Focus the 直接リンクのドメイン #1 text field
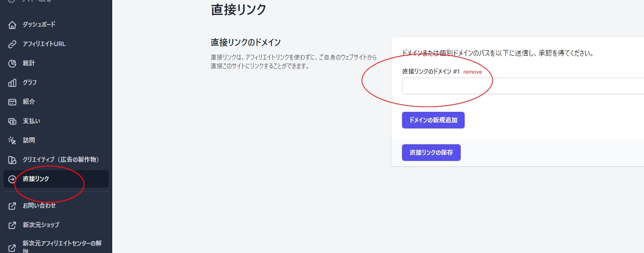The height and width of the screenshot is (253, 644). (x=523, y=86)
